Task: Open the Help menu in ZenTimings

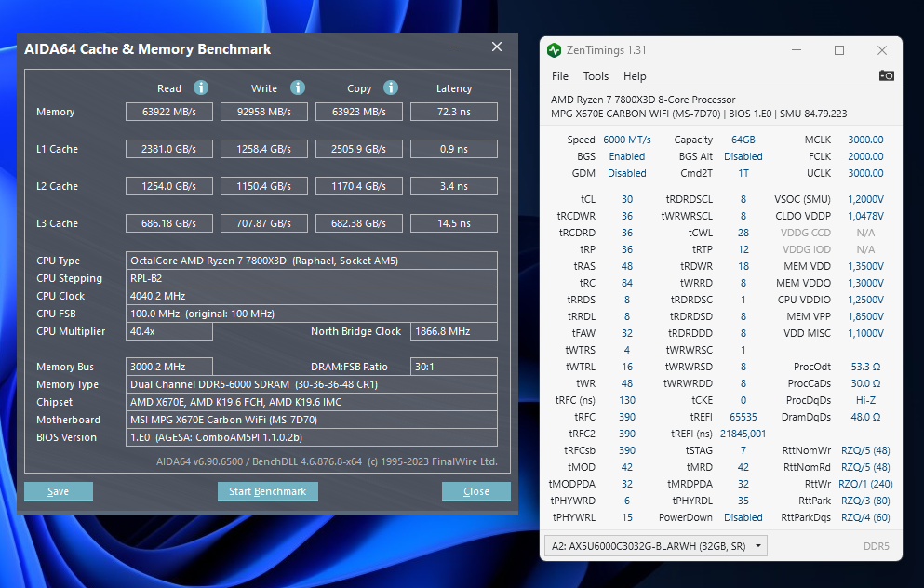Action: click(635, 76)
